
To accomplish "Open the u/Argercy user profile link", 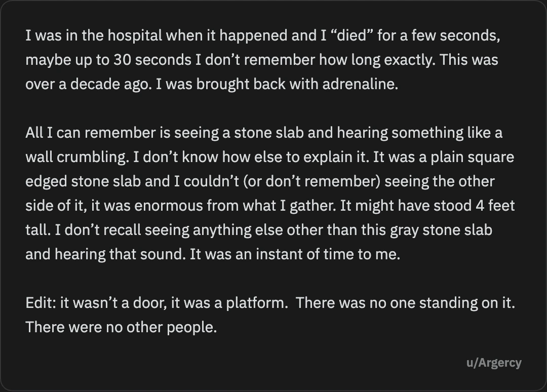I will [x=494, y=363].
